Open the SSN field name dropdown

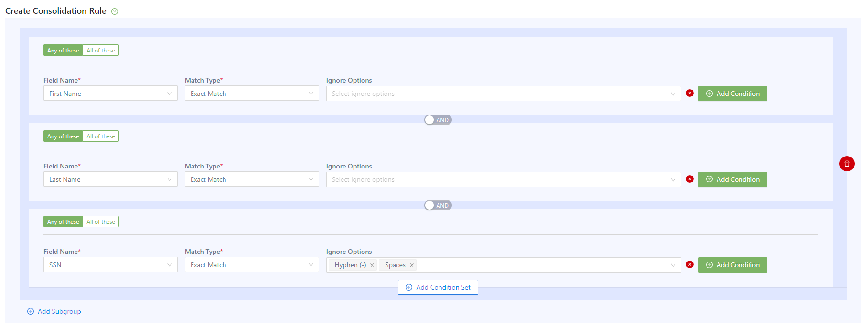110,265
